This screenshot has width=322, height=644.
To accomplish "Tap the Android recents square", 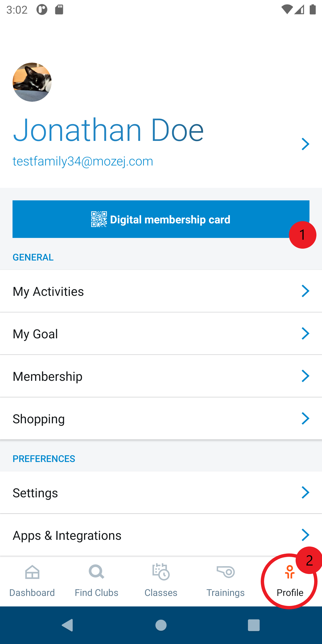I will pos(254,625).
